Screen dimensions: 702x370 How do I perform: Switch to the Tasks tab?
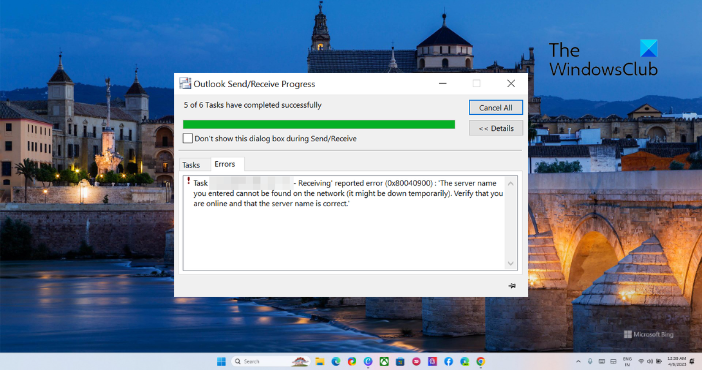[x=191, y=165]
